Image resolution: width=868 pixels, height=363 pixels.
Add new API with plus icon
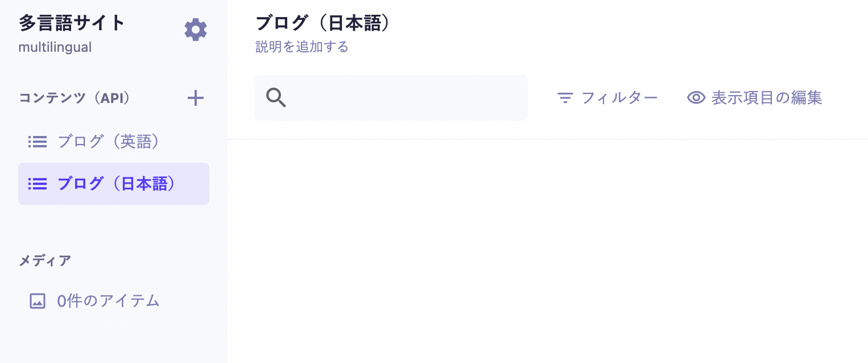tap(196, 98)
